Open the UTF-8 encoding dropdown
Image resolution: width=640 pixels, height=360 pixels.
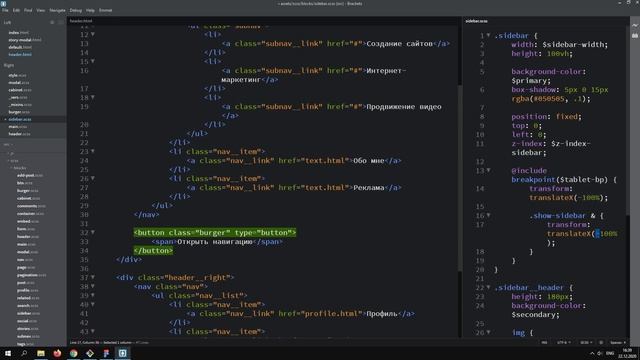564,342
